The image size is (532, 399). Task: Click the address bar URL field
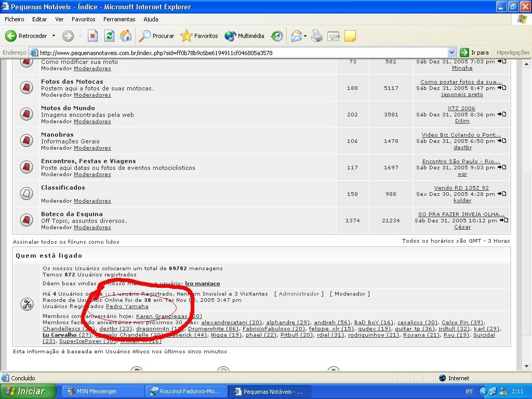[239, 52]
